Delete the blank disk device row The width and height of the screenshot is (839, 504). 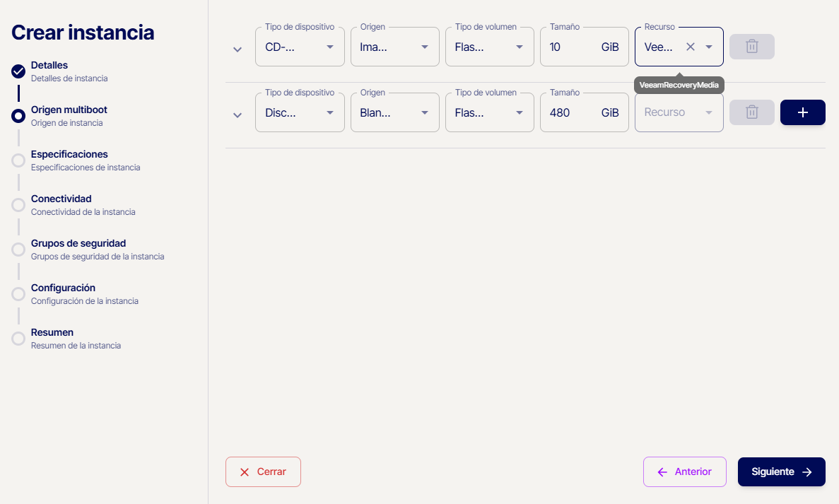(x=752, y=112)
